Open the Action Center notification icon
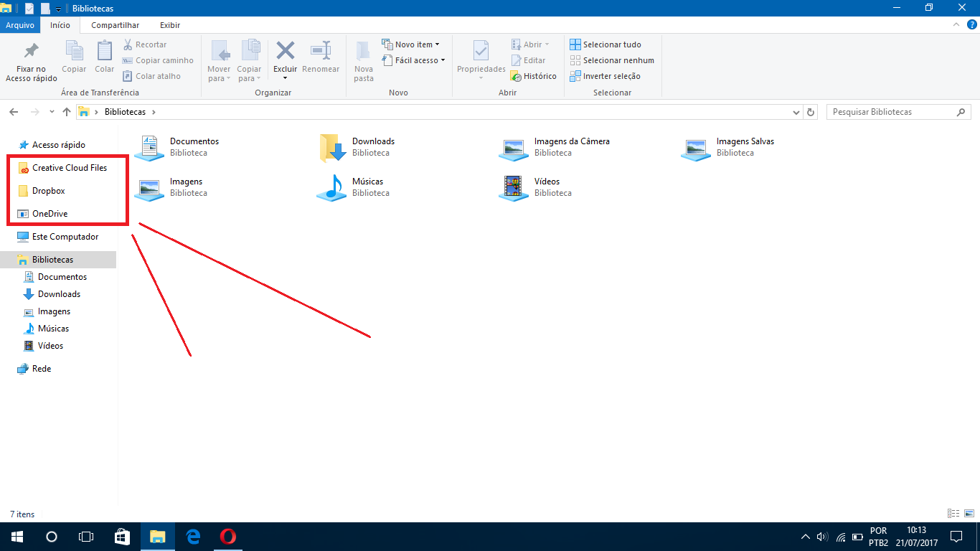 [956, 537]
